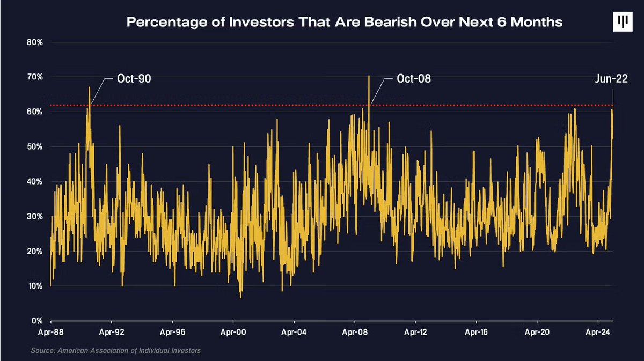Click the Apr-00 x-axis date label
This screenshot has height=361, width=644.
[x=233, y=332]
